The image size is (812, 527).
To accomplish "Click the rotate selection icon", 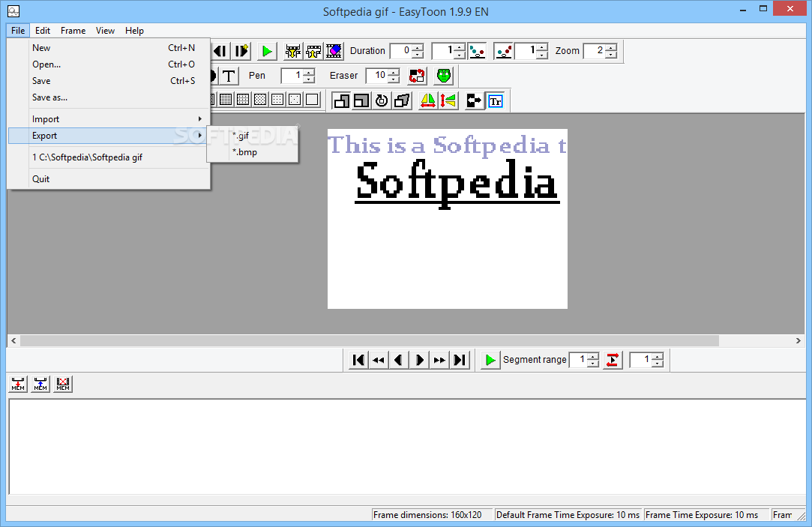I will click(x=382, y=100).
